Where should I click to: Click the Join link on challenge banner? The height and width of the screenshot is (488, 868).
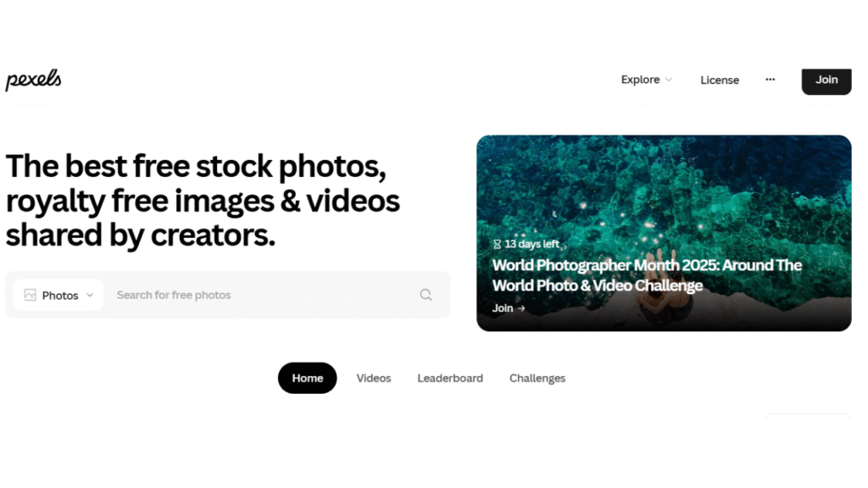[509, 308]
